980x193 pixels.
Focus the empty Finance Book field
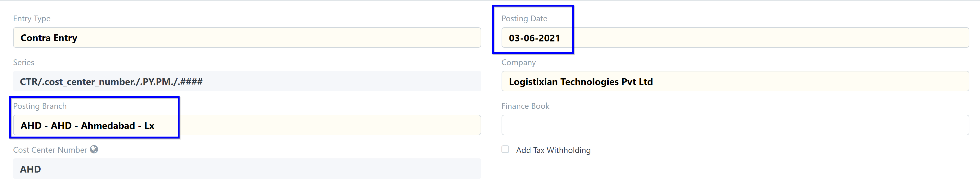[x=735, y=125]
